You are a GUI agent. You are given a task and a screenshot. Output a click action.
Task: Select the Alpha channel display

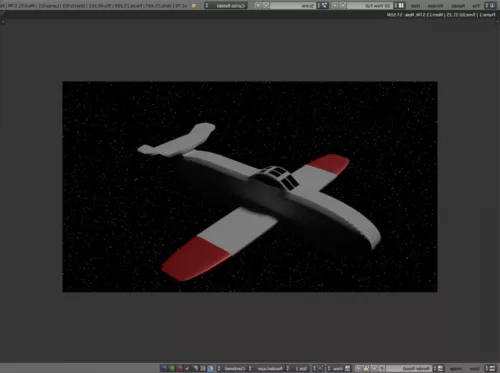pyautogui.click(x=195, y=368)
